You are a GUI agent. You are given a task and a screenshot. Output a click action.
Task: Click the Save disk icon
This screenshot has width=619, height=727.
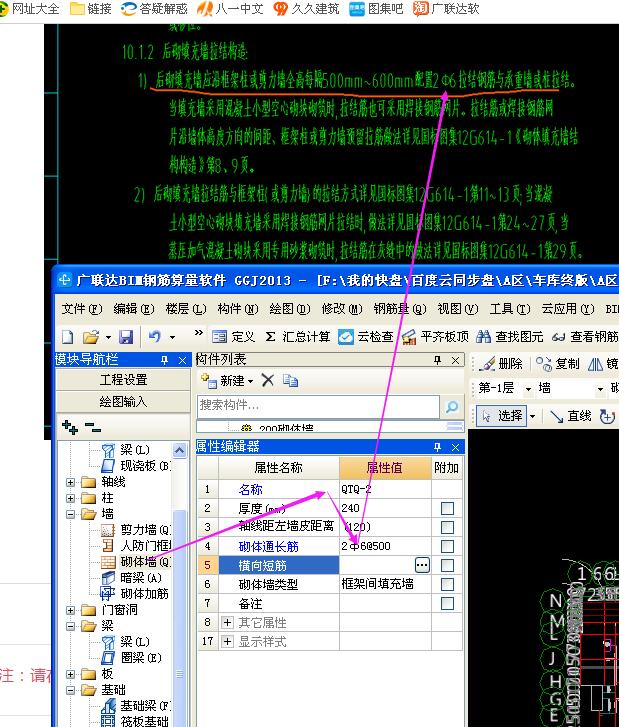point(126,337)
